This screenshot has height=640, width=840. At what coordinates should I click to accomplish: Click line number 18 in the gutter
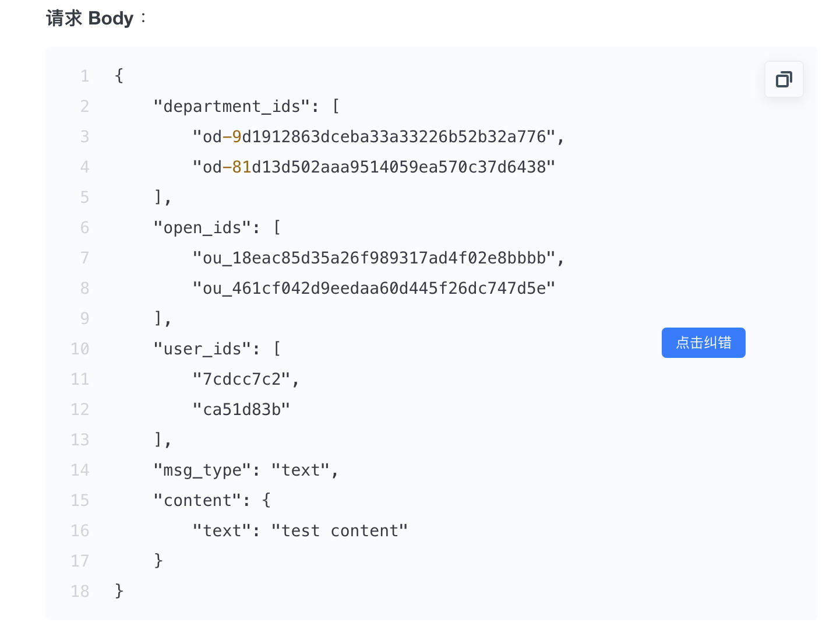click(x=80, y=592)
